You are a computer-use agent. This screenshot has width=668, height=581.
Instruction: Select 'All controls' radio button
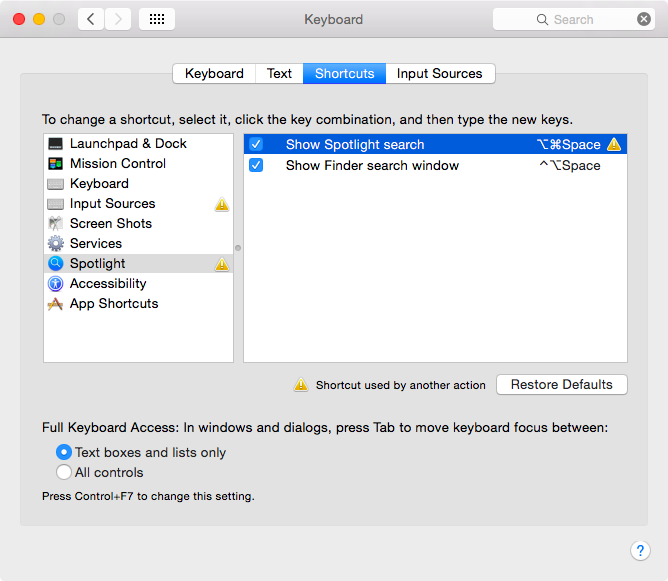pyautogui.click(x=64, y=472)
